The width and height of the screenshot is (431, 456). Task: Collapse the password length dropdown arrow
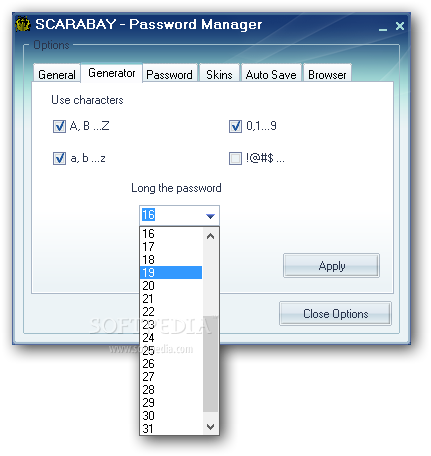pos(210,216)
